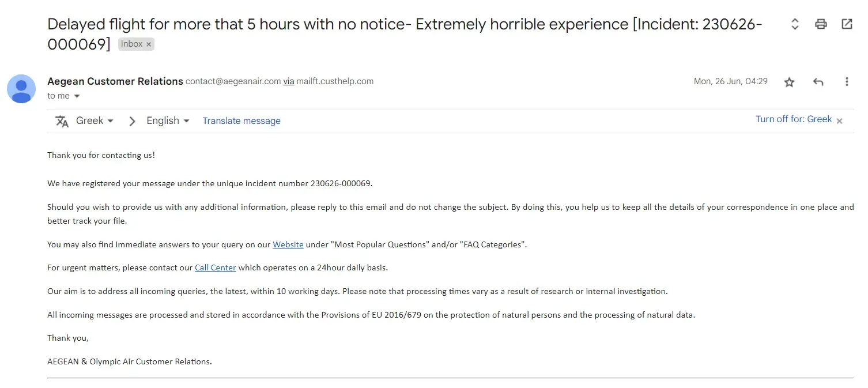Screen dimensions: 868x388
Task: Dismiss the translation bar with the x
Action: point(840,120)
